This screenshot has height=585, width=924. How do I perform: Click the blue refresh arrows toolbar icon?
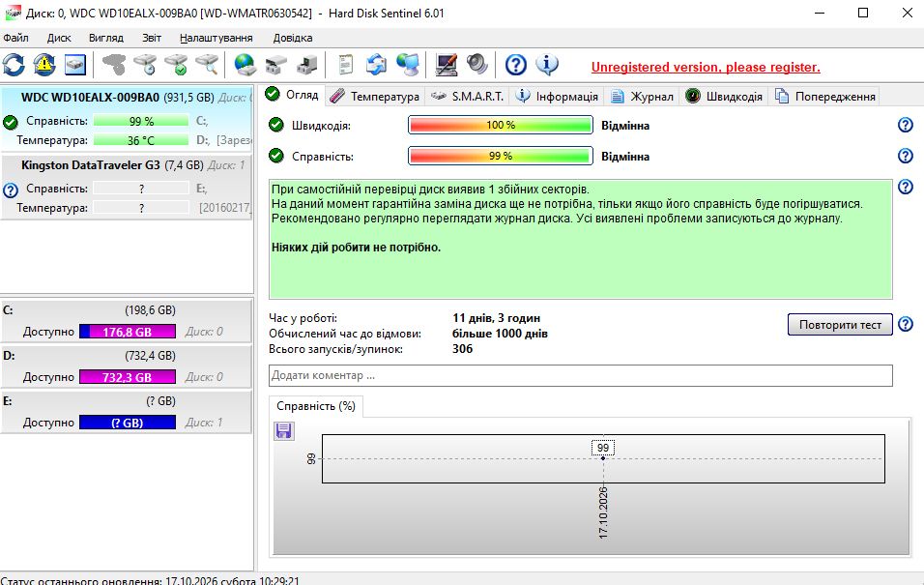click(14, 65)
